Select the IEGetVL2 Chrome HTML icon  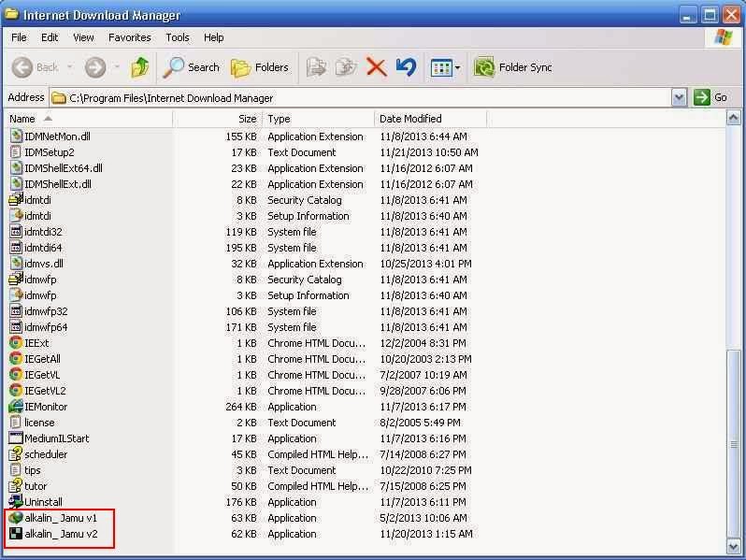(x=16, y=391)
